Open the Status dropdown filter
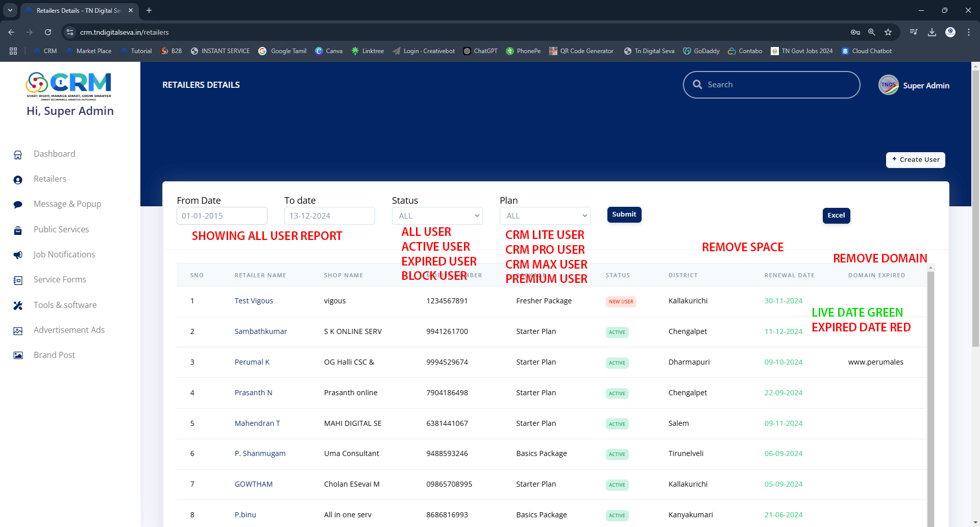The image size is (980, 527). (x=437, y=216)
